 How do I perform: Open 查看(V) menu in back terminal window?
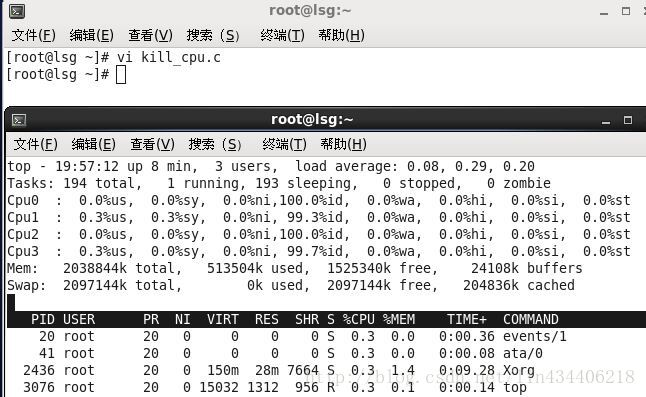(x=150, y=35)
